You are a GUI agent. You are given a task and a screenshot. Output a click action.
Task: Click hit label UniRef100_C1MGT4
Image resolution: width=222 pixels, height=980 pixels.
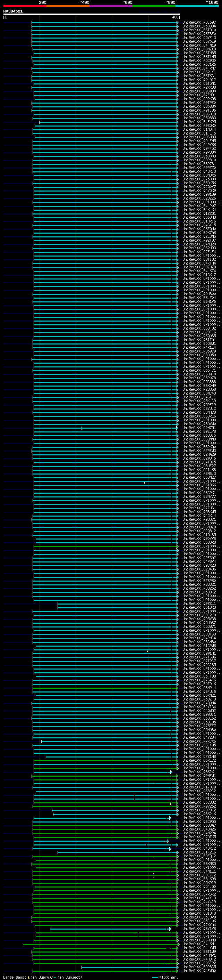(199, 130)
